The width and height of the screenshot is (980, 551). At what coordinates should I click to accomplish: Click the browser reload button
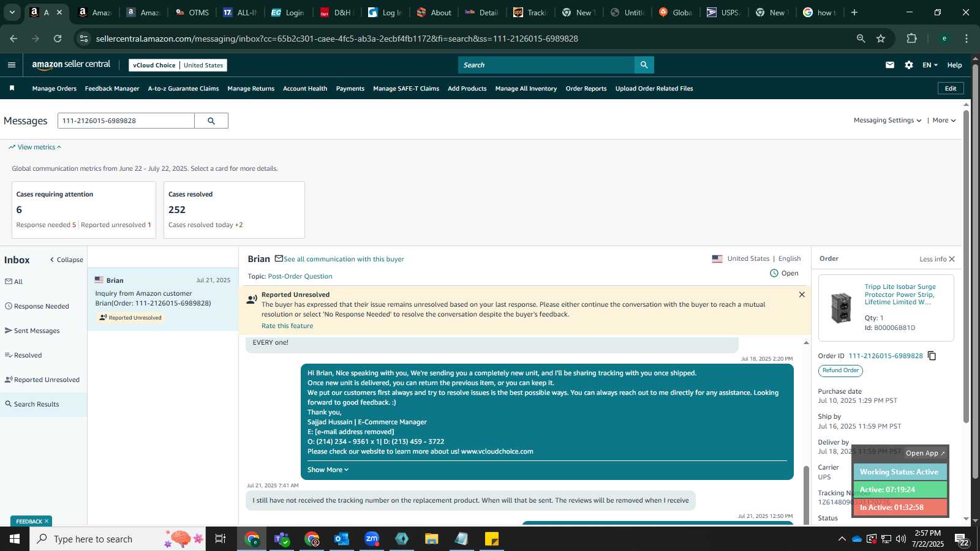coord(58,39)
